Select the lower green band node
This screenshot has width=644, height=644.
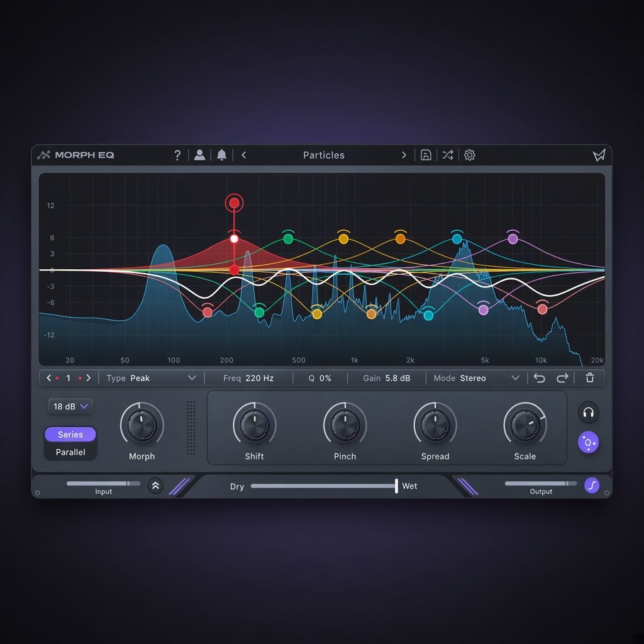tap(259, 313)
